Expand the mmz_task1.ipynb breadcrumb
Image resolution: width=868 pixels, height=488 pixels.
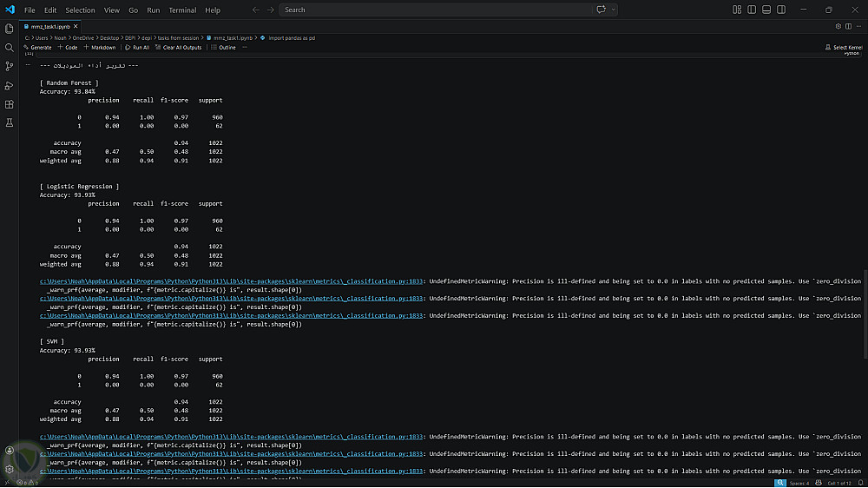click(x=229, y=38)
